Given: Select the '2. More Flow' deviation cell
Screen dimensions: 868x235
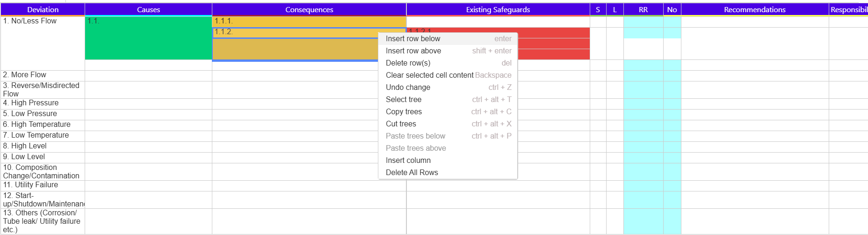Looking at the screenshot, I should pyautogui.click(x=43, y=75).
